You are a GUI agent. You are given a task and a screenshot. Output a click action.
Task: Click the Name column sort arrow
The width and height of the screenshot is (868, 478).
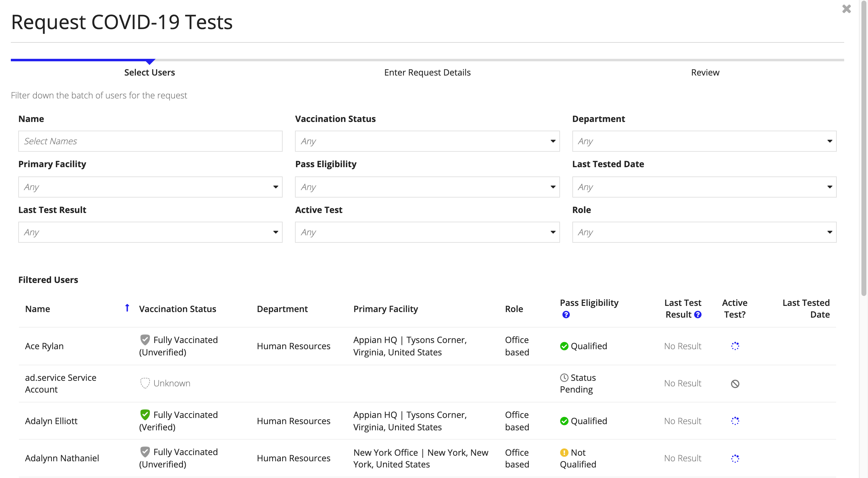[127, 308]
